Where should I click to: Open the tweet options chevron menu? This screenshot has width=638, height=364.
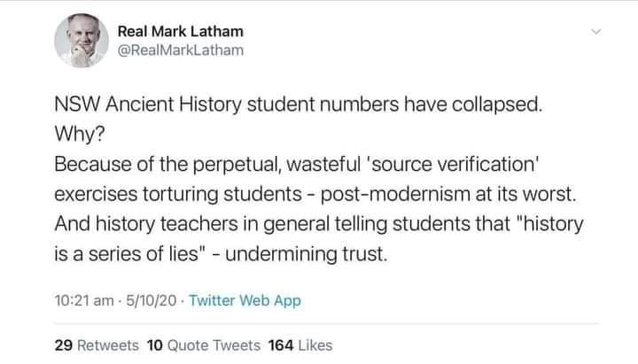[x=595, y=32]
